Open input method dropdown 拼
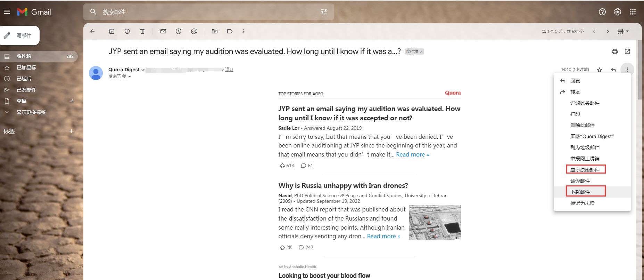644x280 pixels. click(623, 31)
